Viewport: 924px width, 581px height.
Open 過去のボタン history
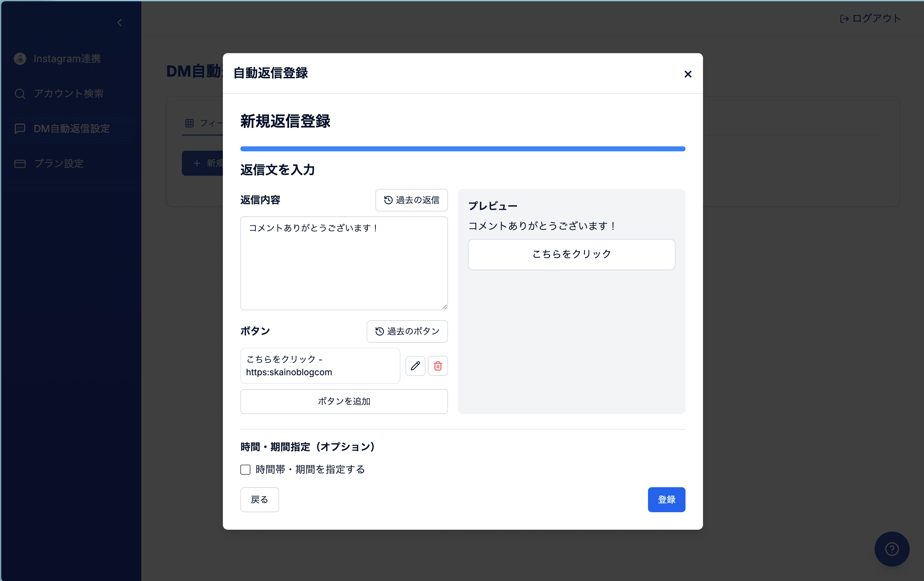pos(407,331)
